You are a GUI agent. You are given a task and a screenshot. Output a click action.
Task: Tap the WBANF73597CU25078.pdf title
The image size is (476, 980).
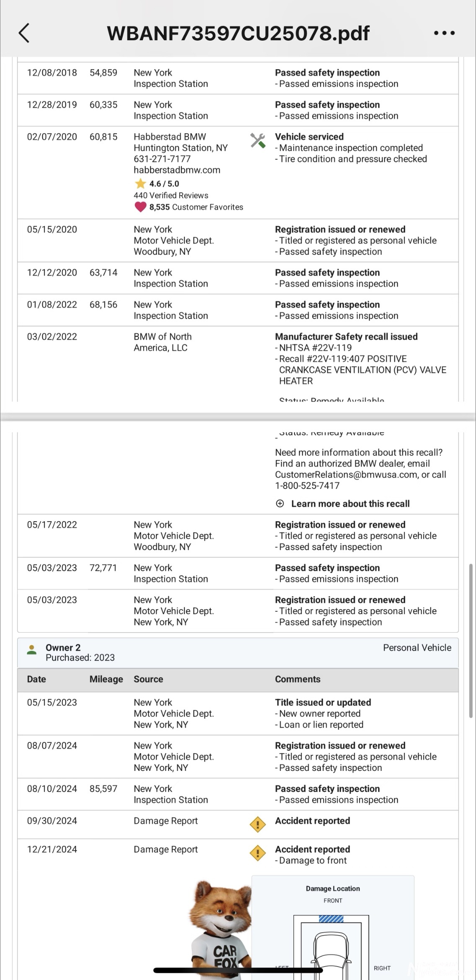238,33
